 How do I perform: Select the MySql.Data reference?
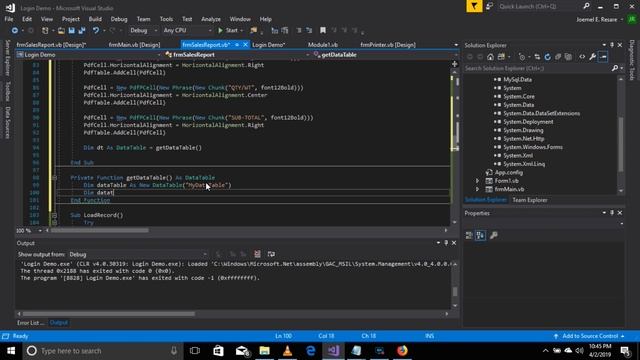(x=517, y=80)
